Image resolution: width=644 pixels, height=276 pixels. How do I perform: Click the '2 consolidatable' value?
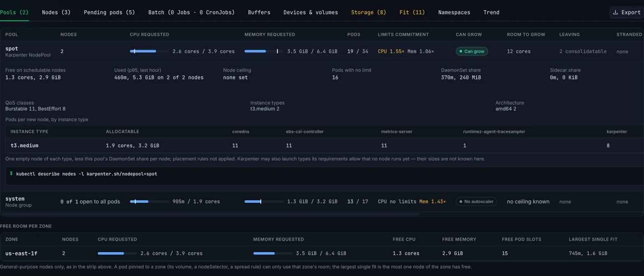pos(583,51)
